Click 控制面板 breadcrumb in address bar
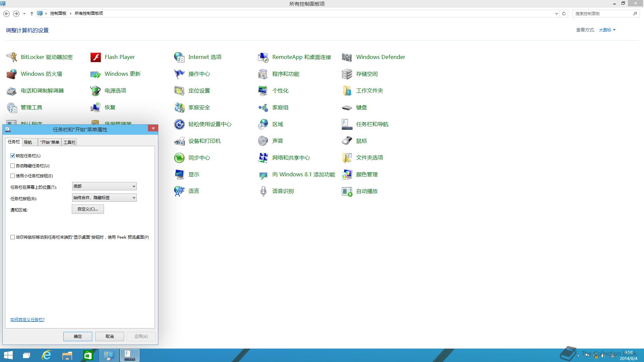 click(58, 13)
